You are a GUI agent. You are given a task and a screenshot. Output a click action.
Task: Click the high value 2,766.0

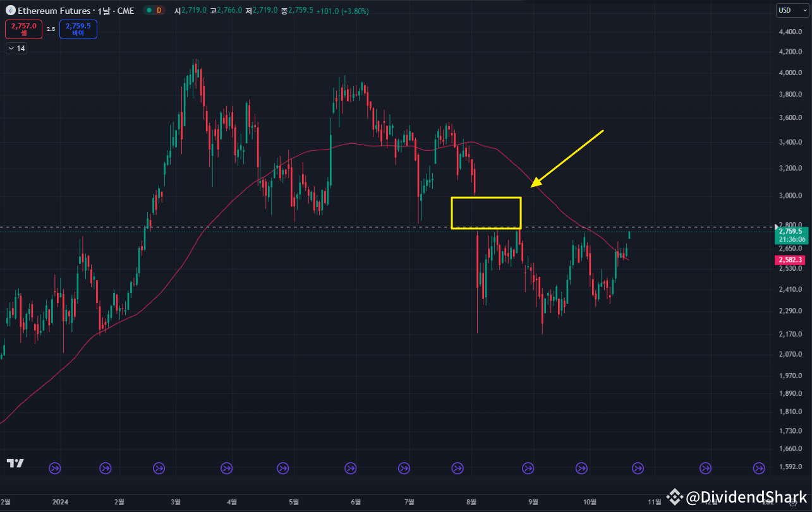(x=229, y=11)
